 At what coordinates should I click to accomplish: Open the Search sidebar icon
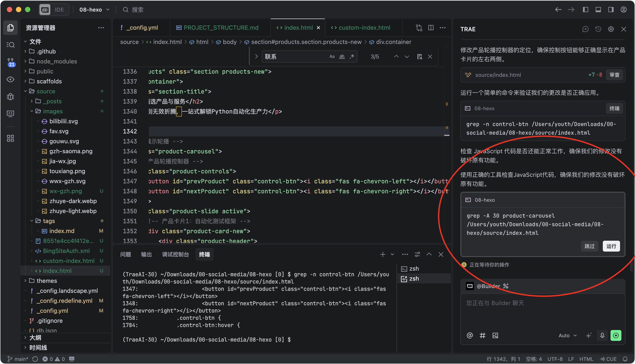coord(10,45)
